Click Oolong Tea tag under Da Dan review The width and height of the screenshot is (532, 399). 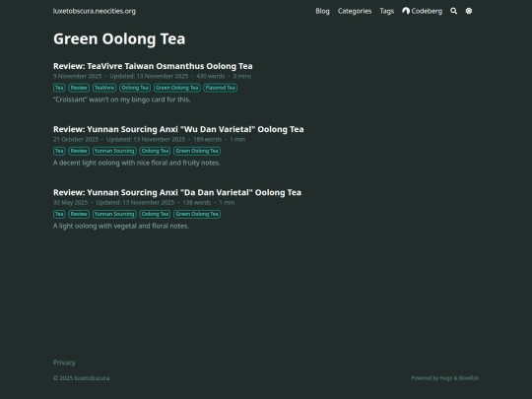(x=155, y=214)
